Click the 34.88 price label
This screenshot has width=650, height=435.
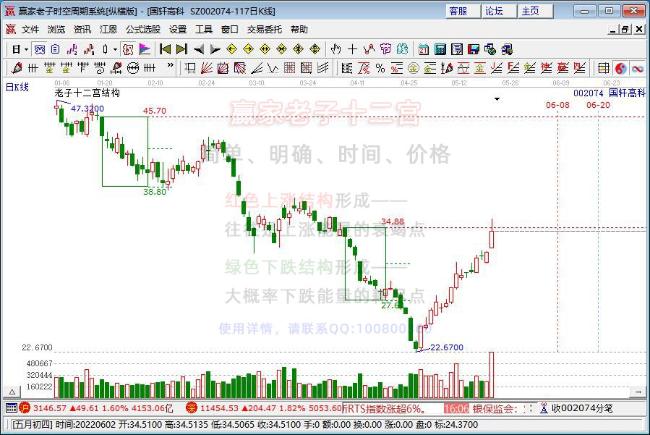click(393, 222)
